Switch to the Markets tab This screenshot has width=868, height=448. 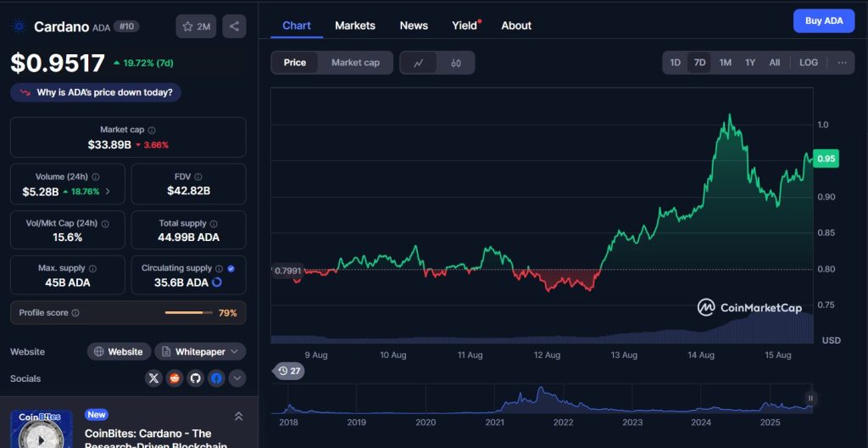[x=354, y=25]
